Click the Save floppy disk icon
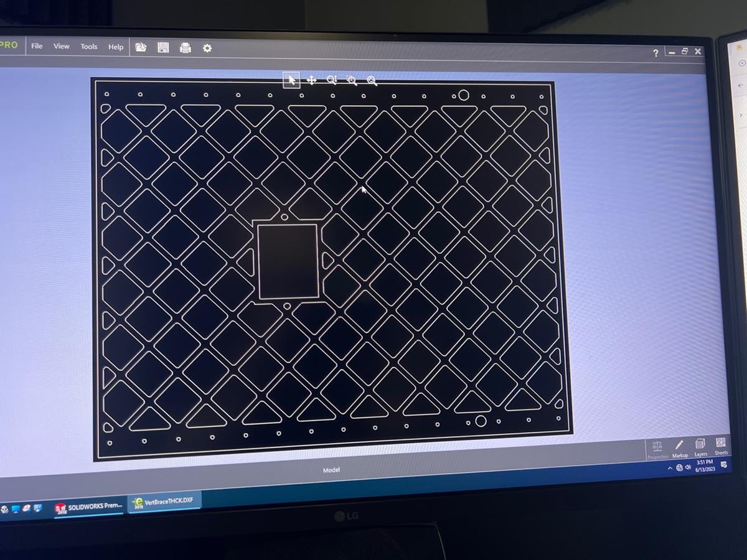The height and width of the screenshot is (560, 747). point(163,47)
